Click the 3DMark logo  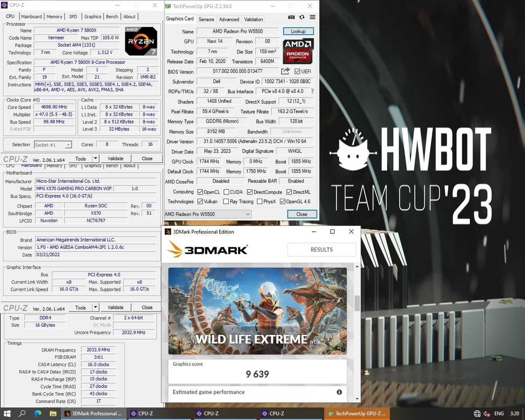(x=207, y=249)
